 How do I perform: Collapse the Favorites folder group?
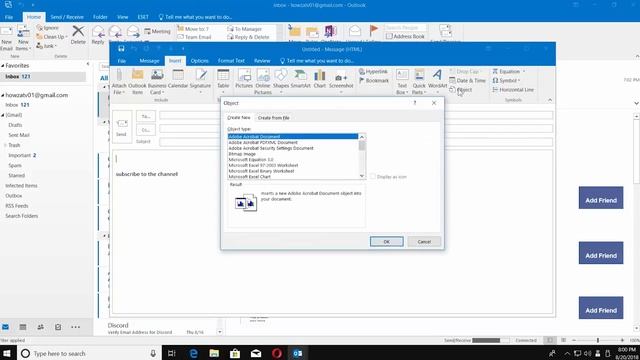tap(3, 65)
